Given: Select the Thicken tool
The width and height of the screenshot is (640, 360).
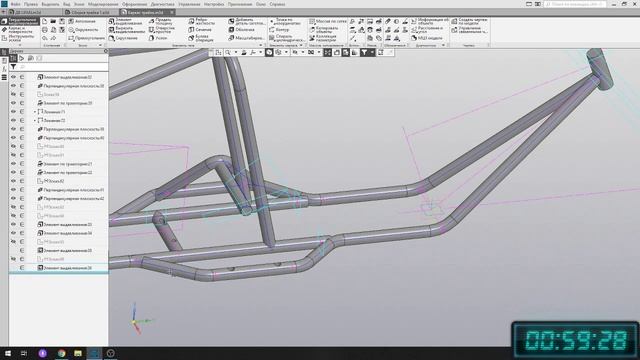Looking at the screenshot, I should tap(161, 21).
